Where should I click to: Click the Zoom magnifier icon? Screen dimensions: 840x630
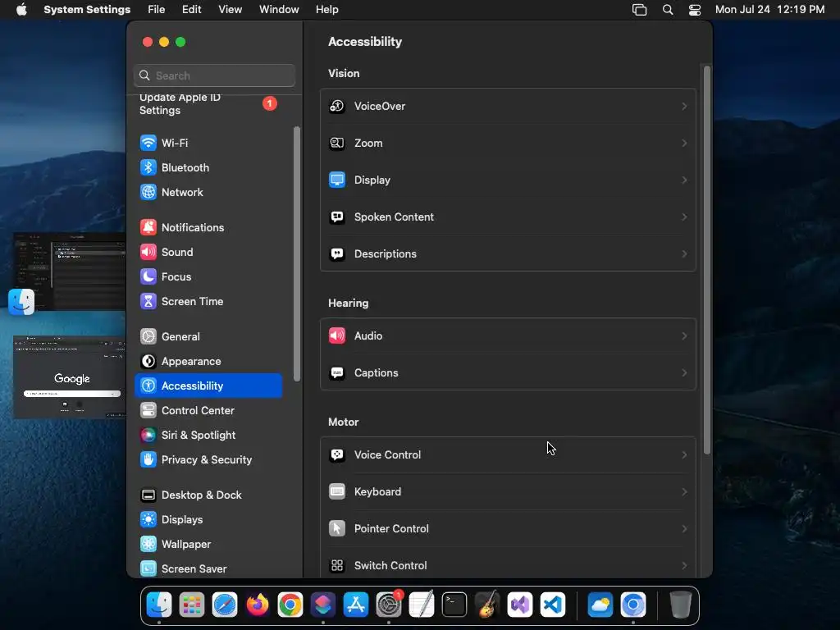tap(337, 143)
